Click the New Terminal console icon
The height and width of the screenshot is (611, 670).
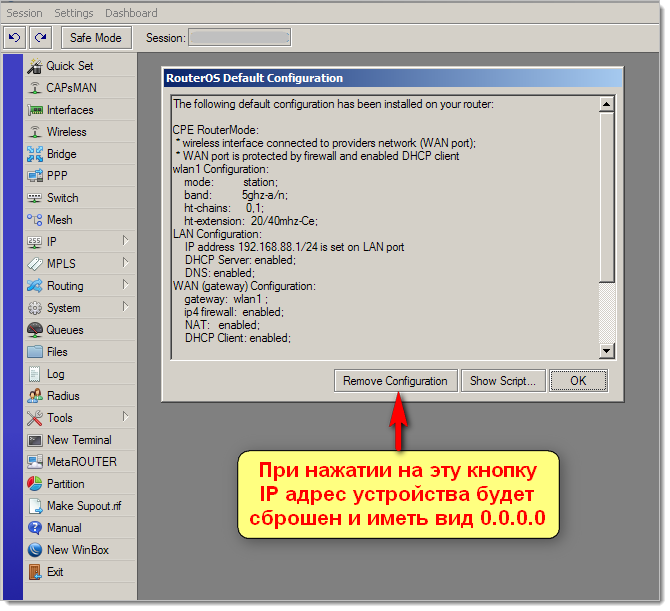pyautogui.click(x=35, y=440)
